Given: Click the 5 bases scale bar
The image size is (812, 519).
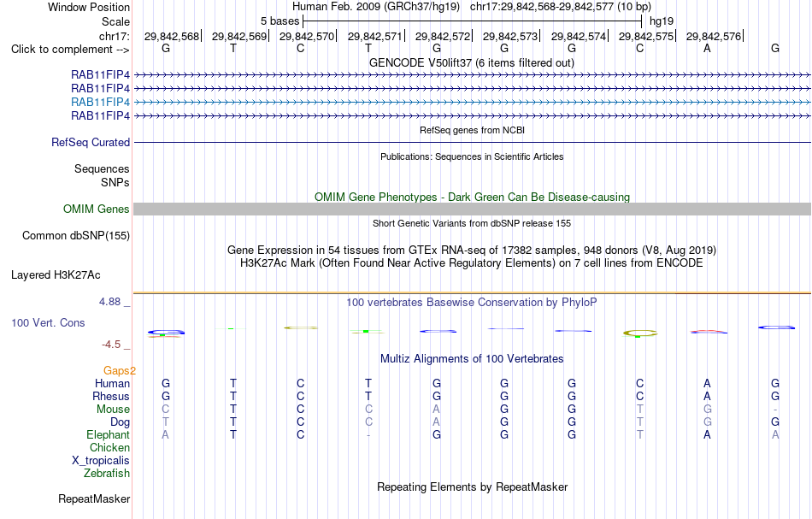Looking at the screenshot, I should [x=472, y=21].
